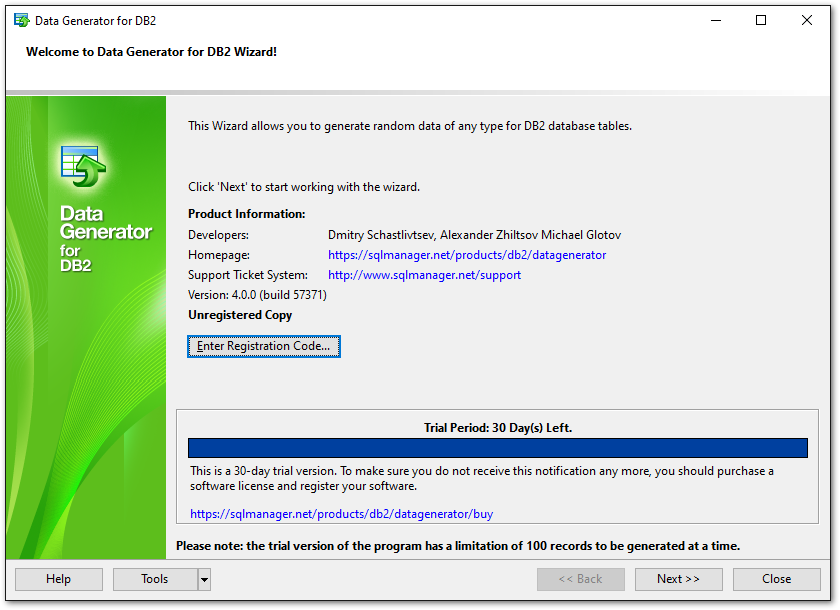The image size is (840, 610).
Task: Click 'Welcome to Data Generator for DB2 Wizard!' heading
Action: [152, 52]
